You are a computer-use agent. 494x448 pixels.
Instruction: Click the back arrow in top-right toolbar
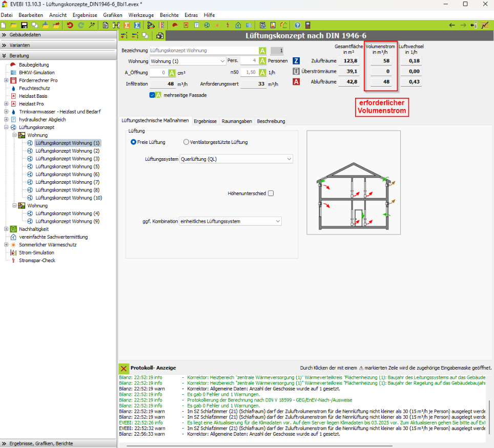(x=452, y=25)
